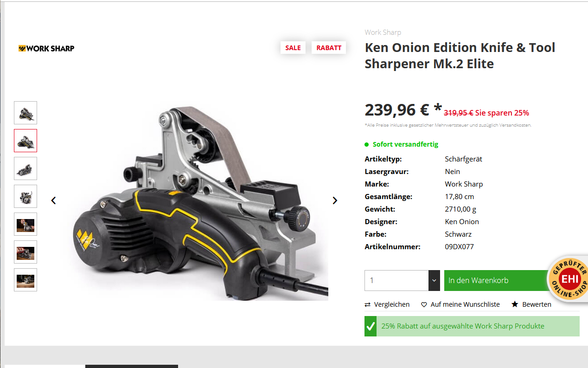Viewport: 588px width, 368px height.
Task: Add item with In den Warenkorb button
Action: (x=496, y=281)
